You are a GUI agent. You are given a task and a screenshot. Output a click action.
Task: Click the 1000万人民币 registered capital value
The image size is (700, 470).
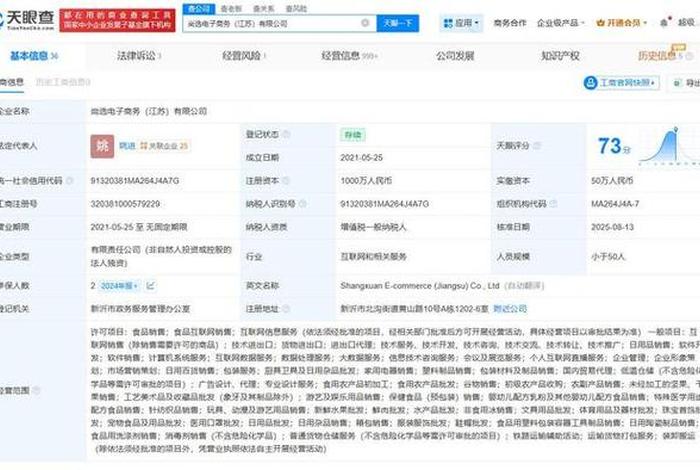(366, 180)
